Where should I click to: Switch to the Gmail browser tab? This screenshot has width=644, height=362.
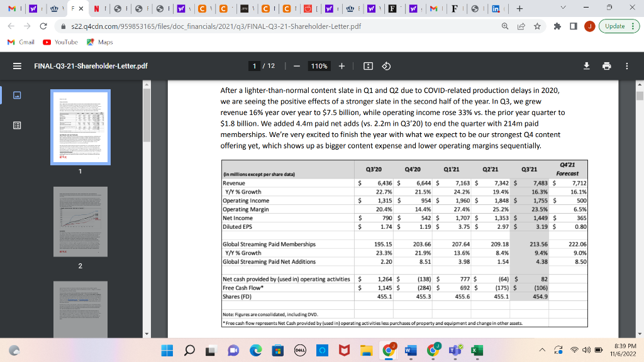(14, 9)
